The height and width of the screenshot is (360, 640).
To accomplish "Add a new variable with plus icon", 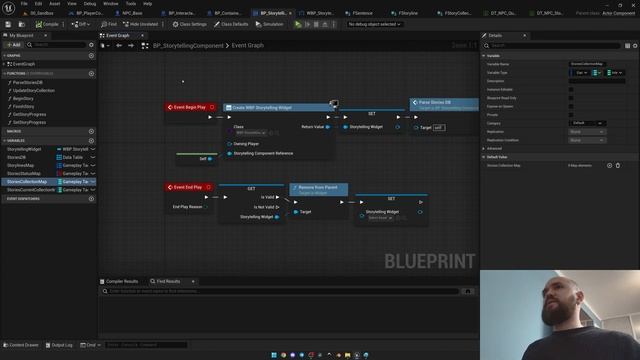I will pyautogui.click(x=91, y=140).
